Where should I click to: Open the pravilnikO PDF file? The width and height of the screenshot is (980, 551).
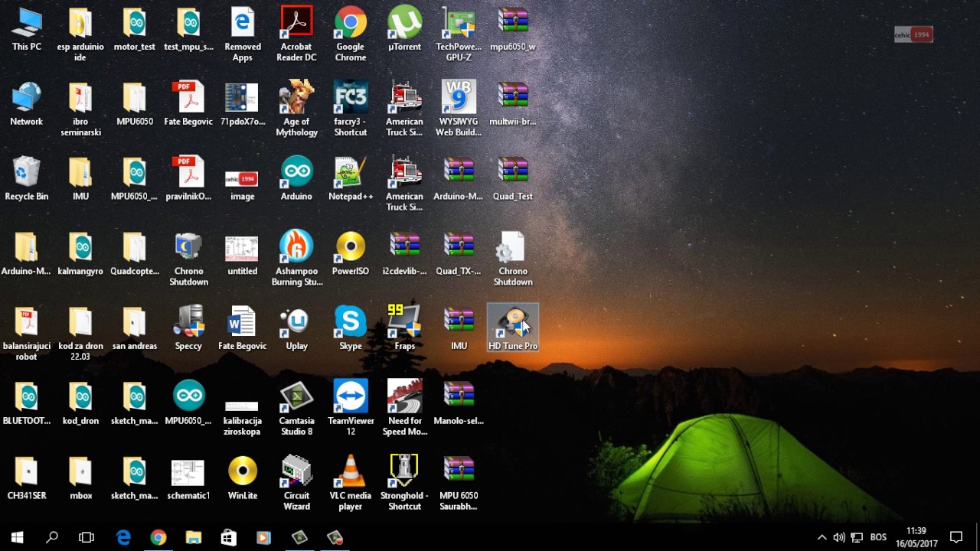tap(188, 180)
